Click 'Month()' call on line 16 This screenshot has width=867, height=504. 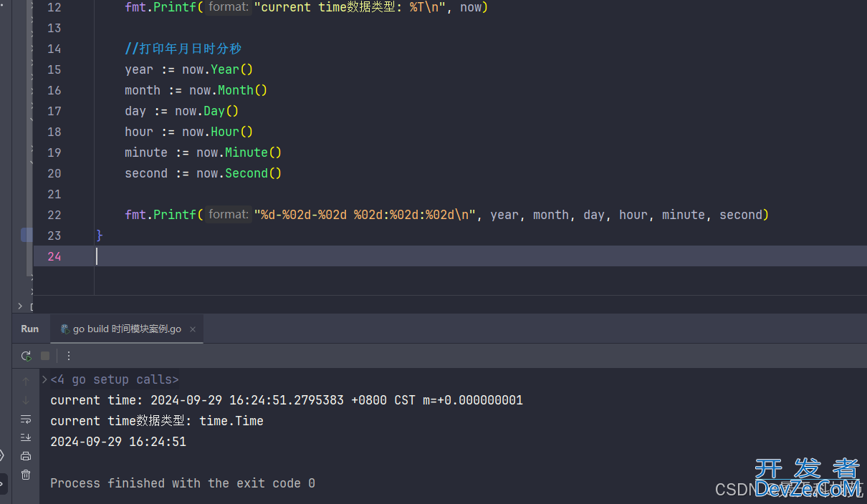(x=243, y=90)
